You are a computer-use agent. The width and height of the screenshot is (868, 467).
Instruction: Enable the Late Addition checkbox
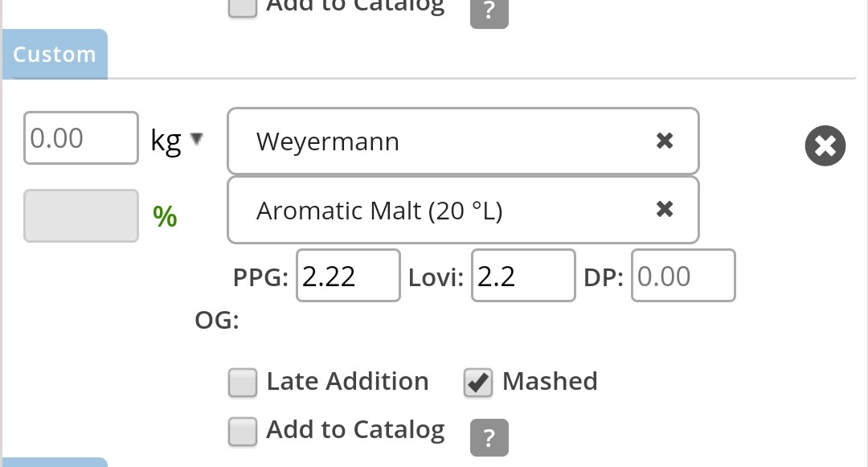coord(243,383)
